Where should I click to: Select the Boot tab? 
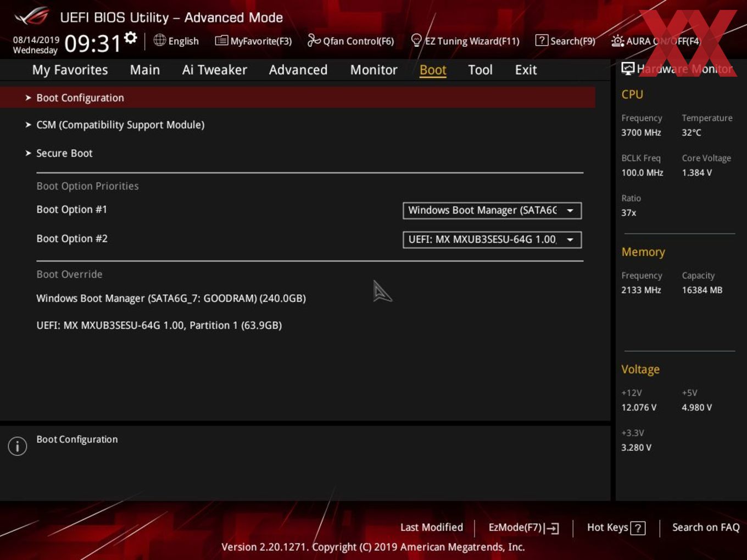[x=433, y=70]
